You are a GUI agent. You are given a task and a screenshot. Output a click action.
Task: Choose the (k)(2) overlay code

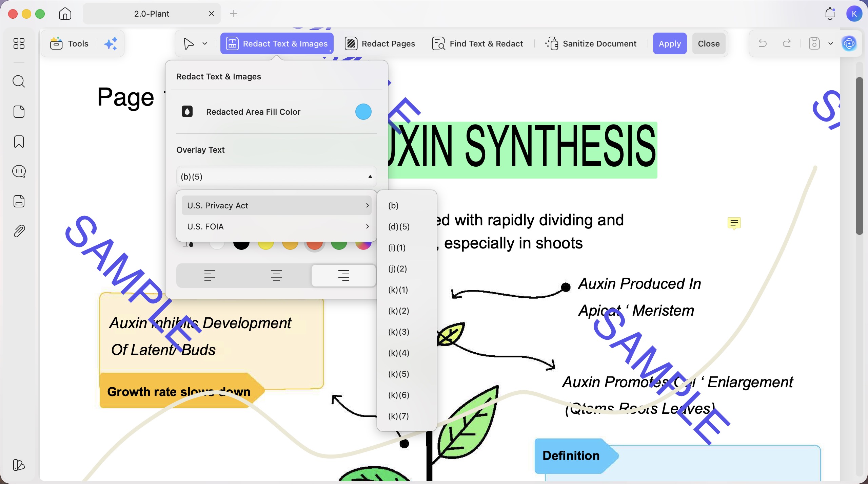coord(407,311)
